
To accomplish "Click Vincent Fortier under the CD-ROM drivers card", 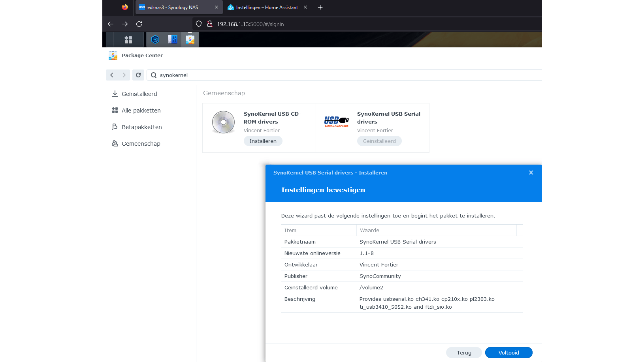I will (x=262, y=130).
